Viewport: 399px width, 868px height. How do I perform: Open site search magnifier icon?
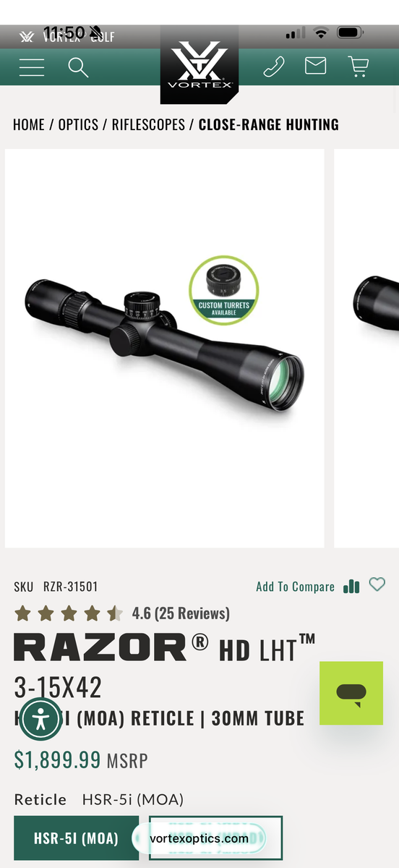(x=78, y=67)
